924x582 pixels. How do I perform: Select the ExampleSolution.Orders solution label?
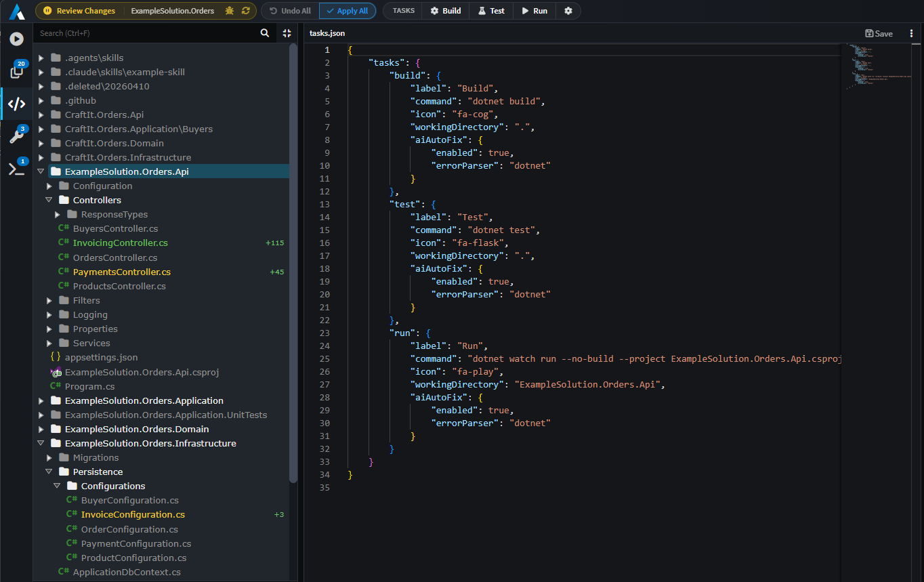point(173,11)
